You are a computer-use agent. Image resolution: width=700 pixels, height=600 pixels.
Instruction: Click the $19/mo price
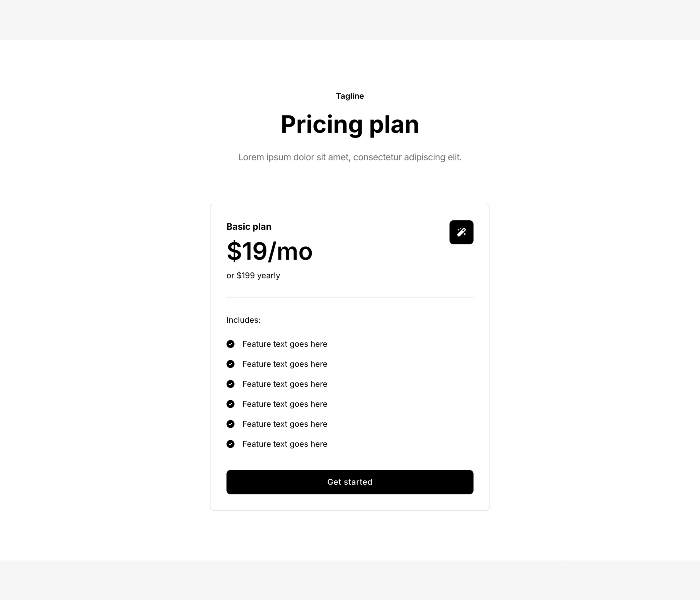[x=269, y=251]
